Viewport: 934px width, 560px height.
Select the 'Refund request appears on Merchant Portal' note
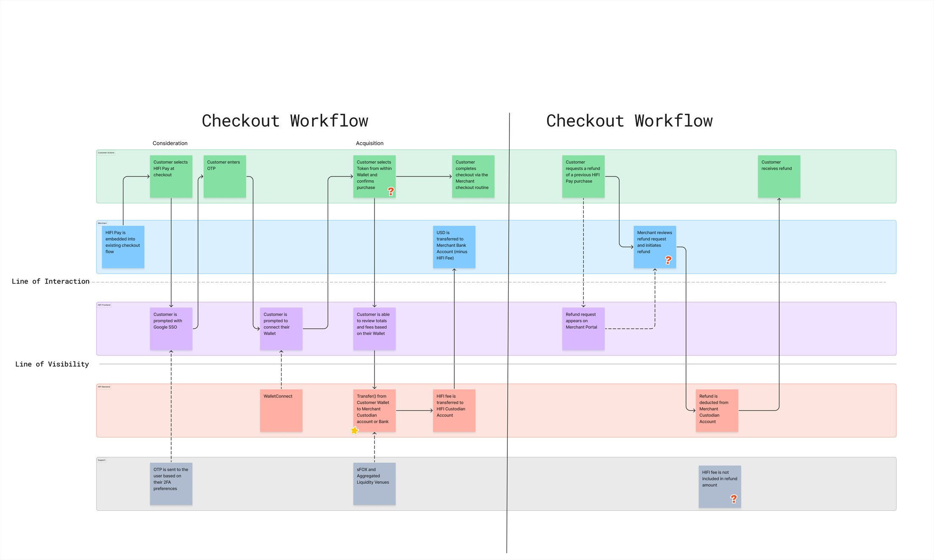coord(583,329)
